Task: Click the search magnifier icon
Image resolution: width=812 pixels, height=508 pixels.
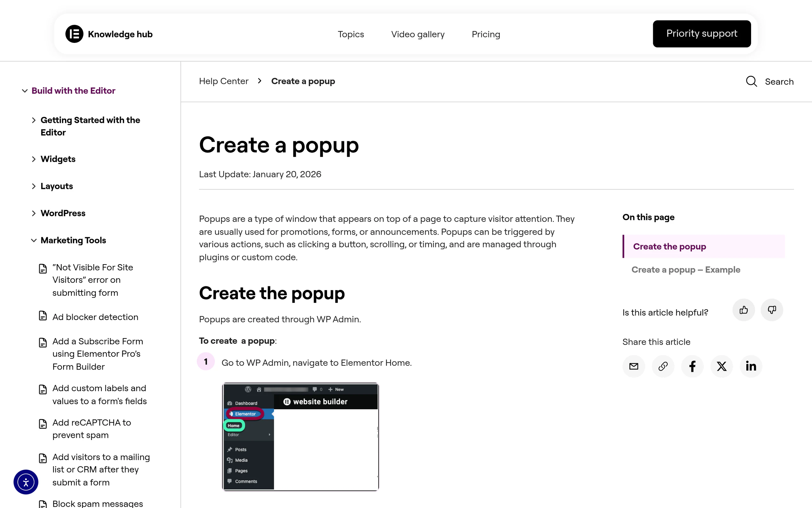Action: 751,81
